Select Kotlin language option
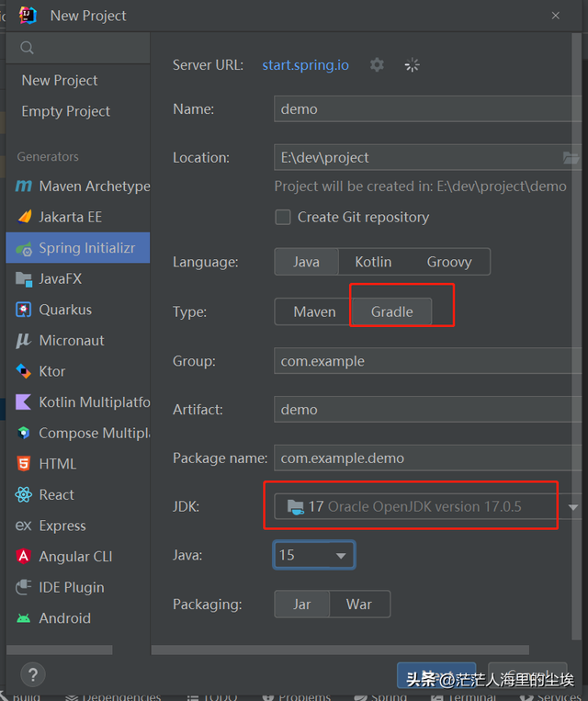The width and height of the screenshot is (588, 701). pyautogui.click(x=373, y=262)
